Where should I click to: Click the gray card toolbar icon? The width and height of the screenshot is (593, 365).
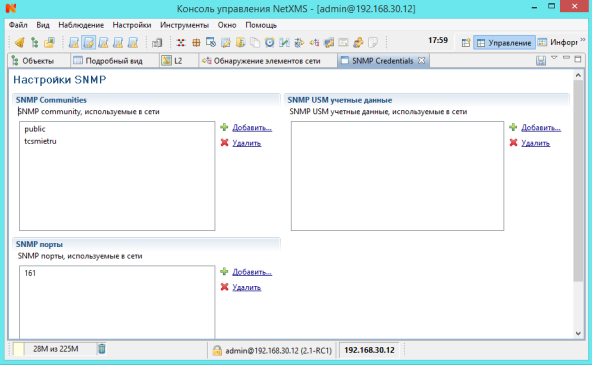click(x=343, y=42)
